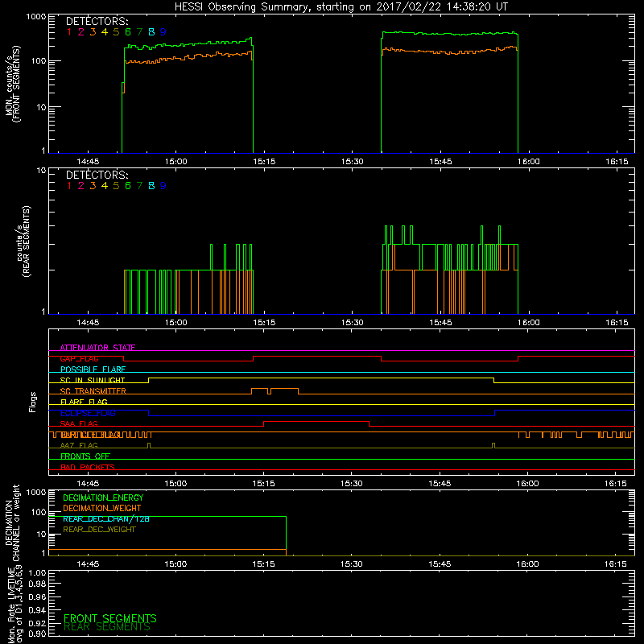Click the FRONT SEGMENTS livetime legend label
Image resolution: width=644 pixels, height=644 pixels.
110,618
